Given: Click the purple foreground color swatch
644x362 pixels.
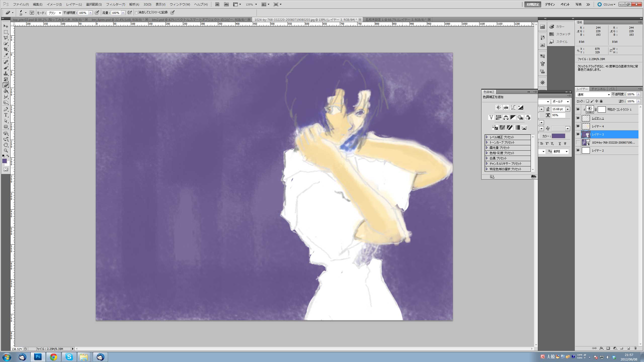Looking at the screenshot, I should point(5,161).
